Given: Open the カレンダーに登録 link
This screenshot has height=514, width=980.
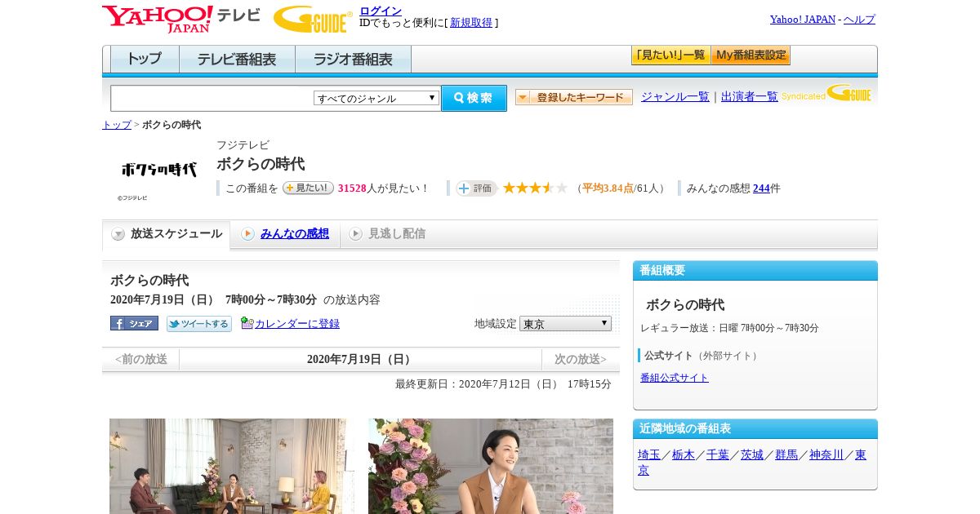Looking at the screenshot, I should (297, 324).
